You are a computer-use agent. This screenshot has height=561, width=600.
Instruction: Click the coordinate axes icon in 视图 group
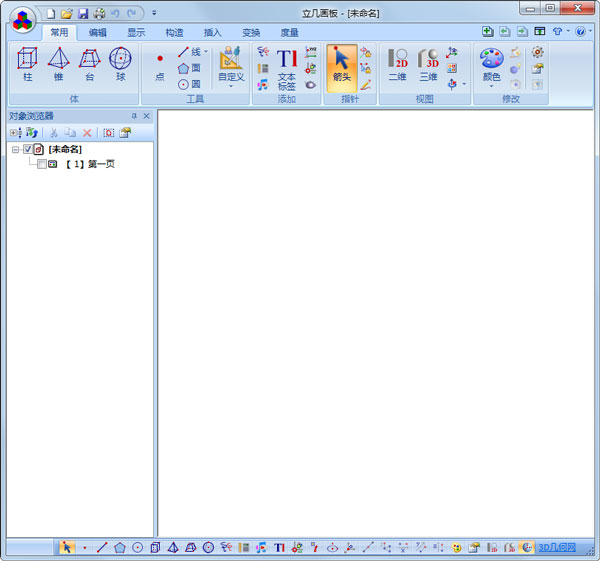452,52
